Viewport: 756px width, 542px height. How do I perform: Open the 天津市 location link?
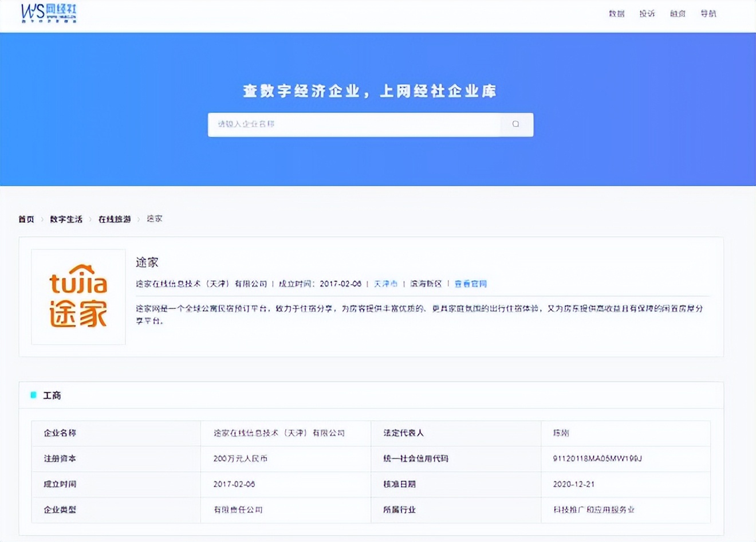point(385,284)
